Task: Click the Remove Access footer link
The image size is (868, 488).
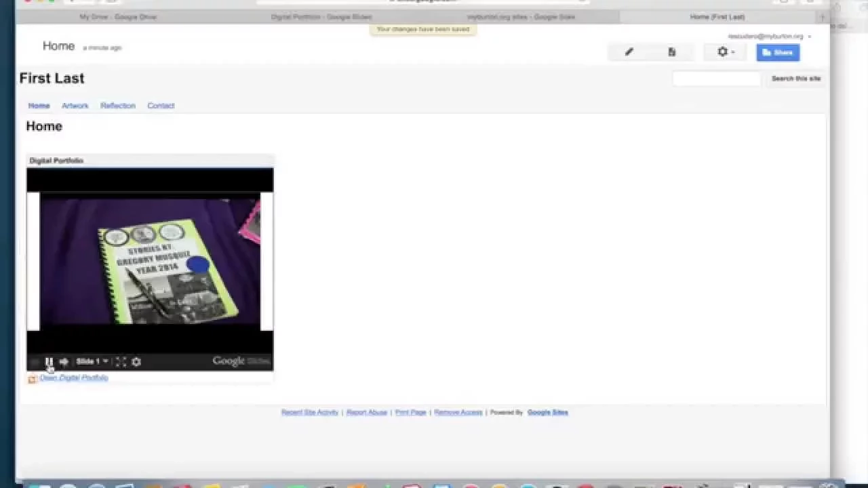Action: coord(458,412)
